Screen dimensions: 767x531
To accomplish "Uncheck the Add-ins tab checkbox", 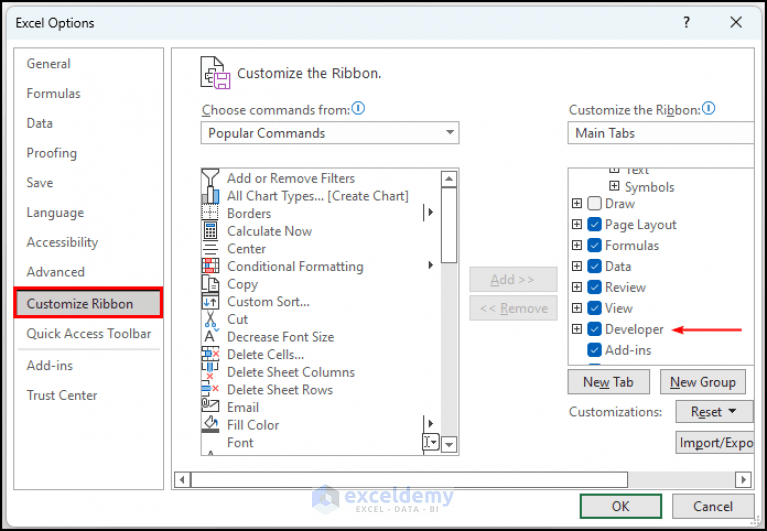I will tap(594, 350).
